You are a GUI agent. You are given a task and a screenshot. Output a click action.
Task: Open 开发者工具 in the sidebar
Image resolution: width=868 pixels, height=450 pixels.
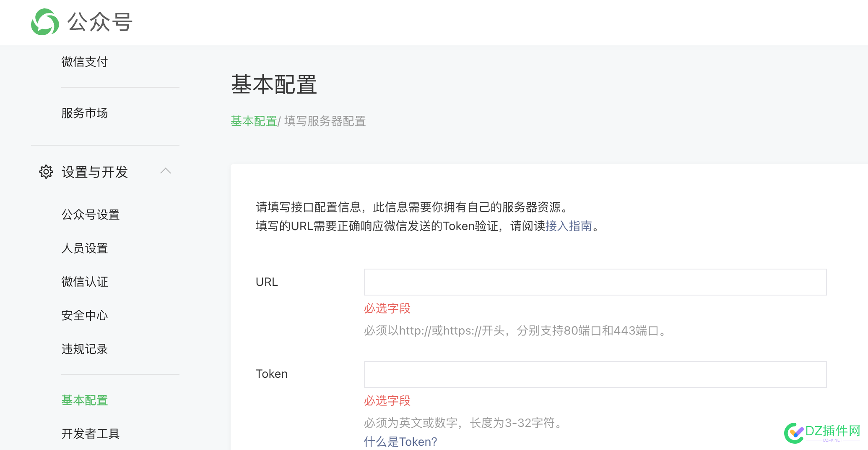click(x=91, y=434)
